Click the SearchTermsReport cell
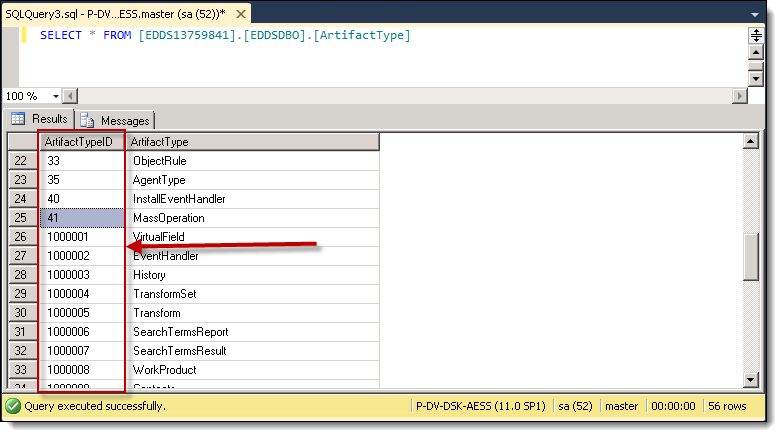The height and width of the screenshot is (437, 782). 252,331
